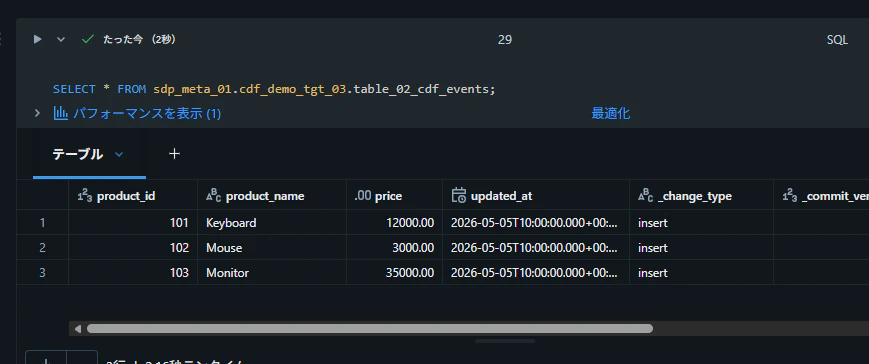Click the integer type icon of product_id

(x=84, y=195)
